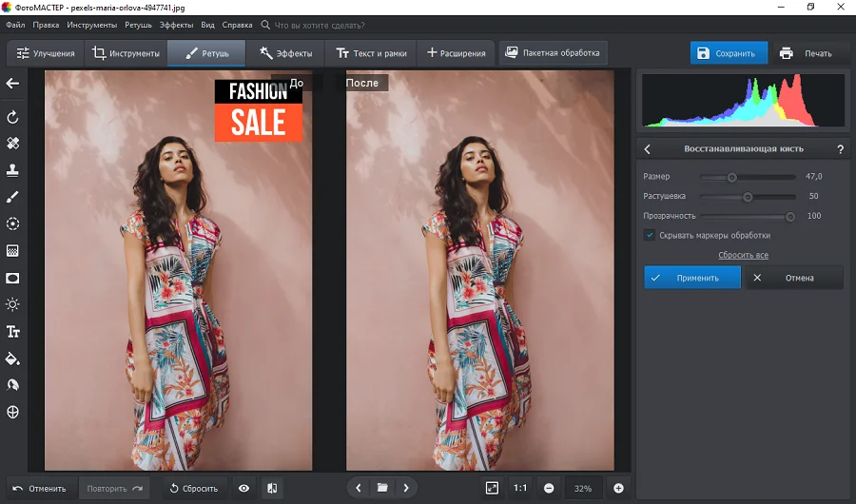Image resolution: width=856 pixels, height=504 pixels.
Task: Click the zoom in plus button
Action: (618, 488)
